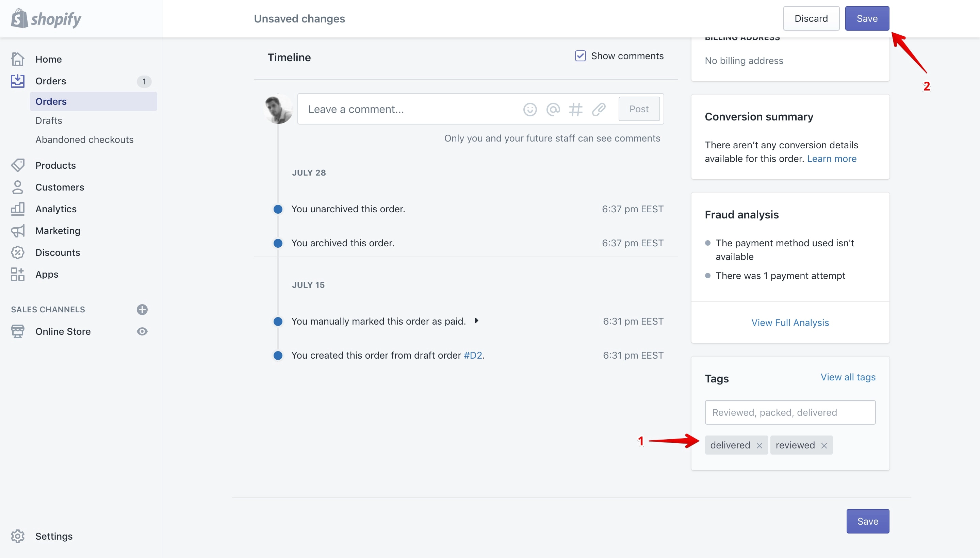Click 'You created this order from draft' entry
This screenshot has height=558, width=980.
pos(388,355)
